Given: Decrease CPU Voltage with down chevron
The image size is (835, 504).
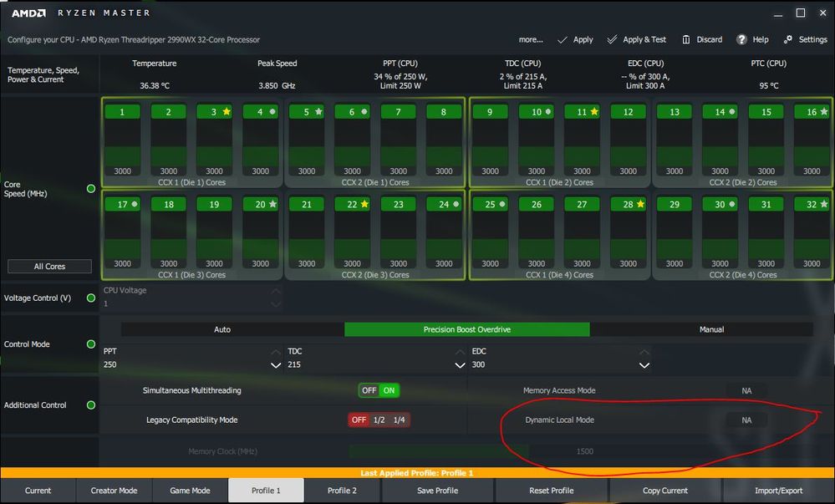Looking at the screenshot, I should click(276, 304).
